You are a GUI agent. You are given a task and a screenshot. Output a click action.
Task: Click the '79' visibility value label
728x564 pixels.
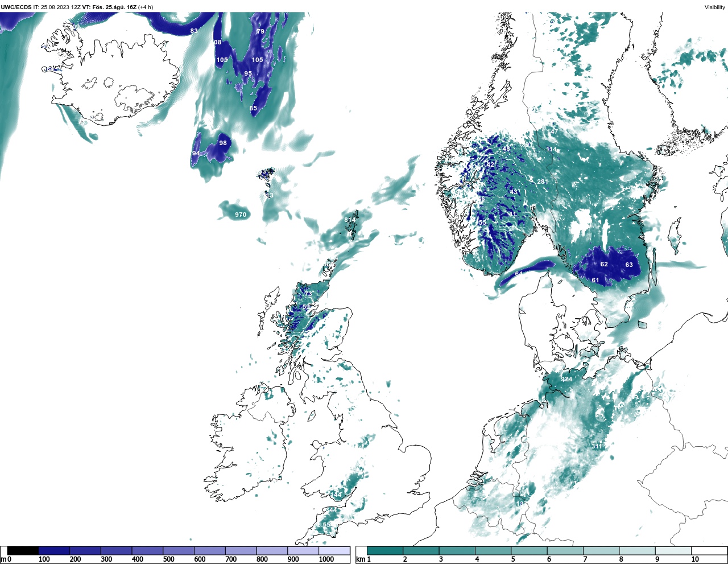260,31
